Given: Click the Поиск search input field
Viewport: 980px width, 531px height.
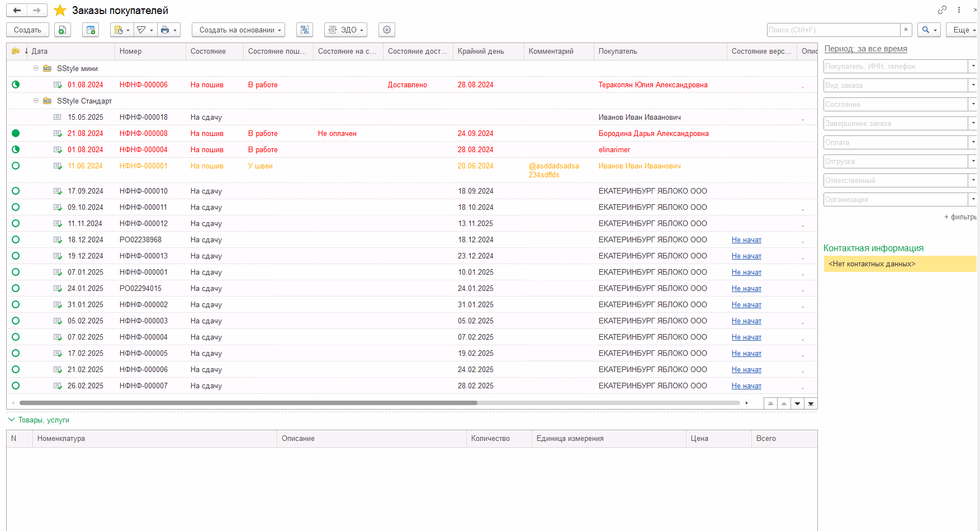Looking at the screenshot, I should coord(833,30).
